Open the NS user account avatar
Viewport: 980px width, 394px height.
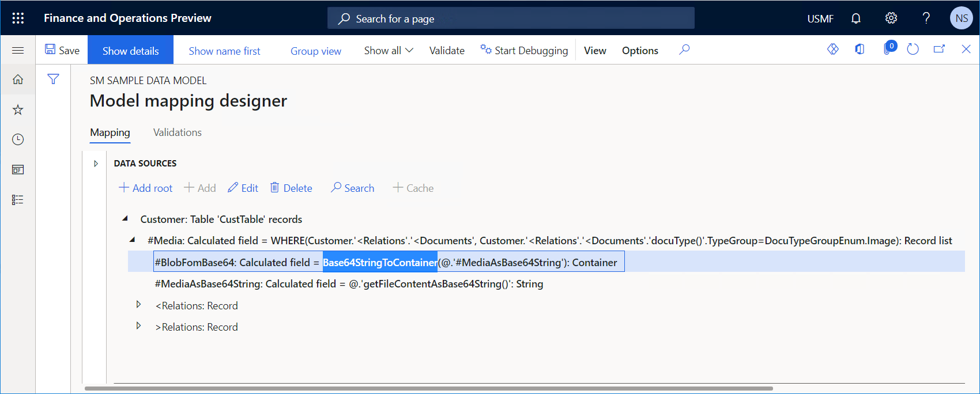click(962, 18)
